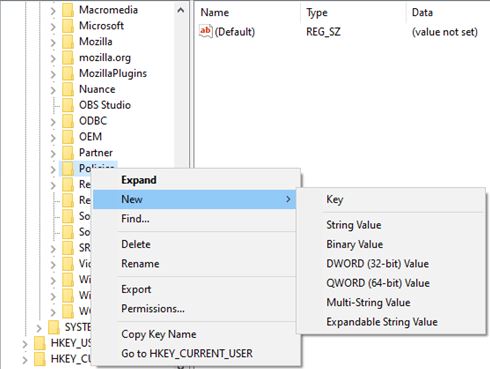Select the mozilla.org tree label

pyautogui.click(x=105, y=58)
